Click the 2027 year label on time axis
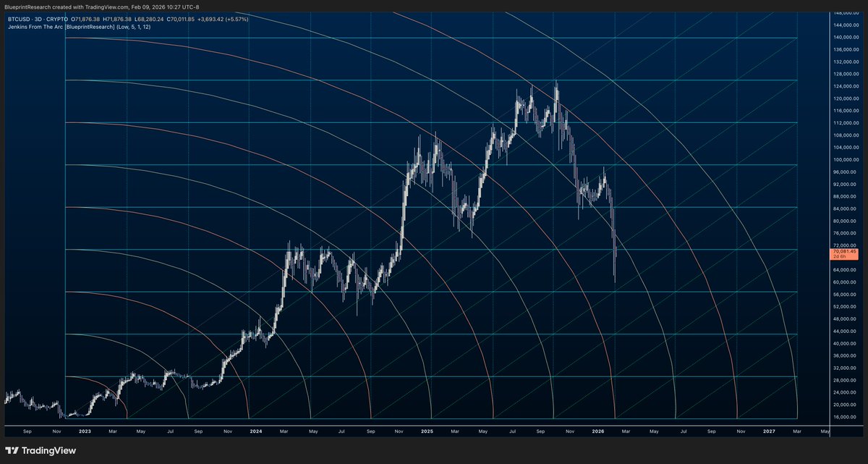Image resolution: width=868 pixels, height=464 pixels. coord(769,431)
